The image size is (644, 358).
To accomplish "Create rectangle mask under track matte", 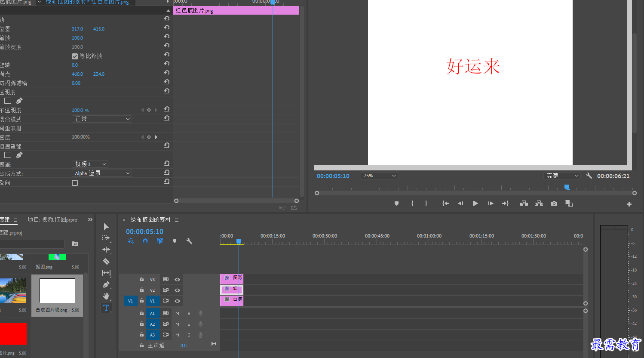I will click(x=8, y=155).
